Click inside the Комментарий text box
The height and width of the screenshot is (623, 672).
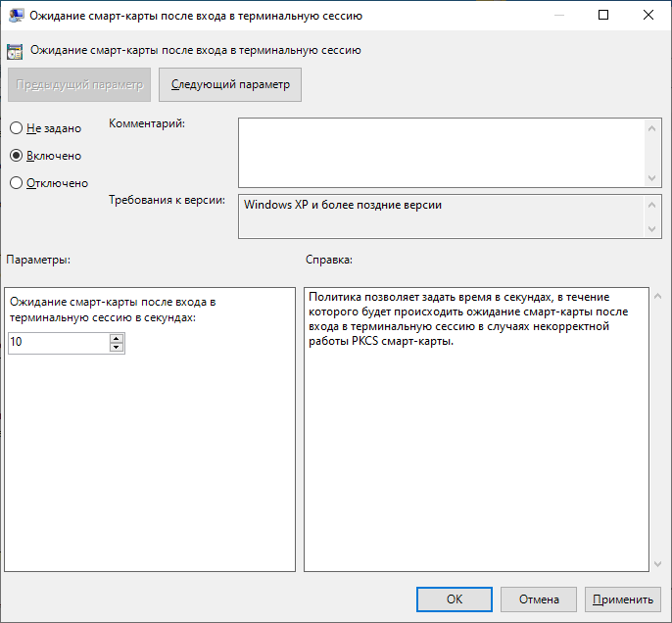click(441, 152)
